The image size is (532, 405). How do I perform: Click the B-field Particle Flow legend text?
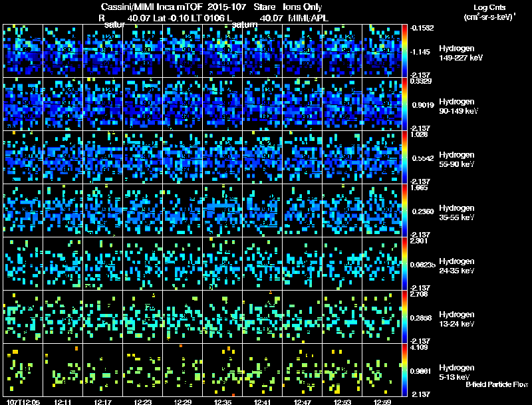(x=496, y=384)
